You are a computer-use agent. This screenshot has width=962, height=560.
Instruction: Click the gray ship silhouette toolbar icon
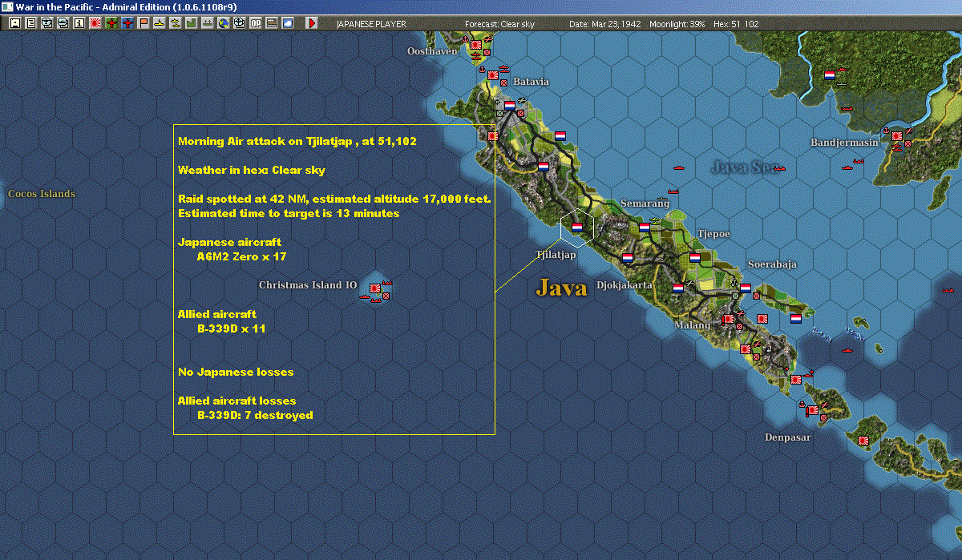click(208, 23)
